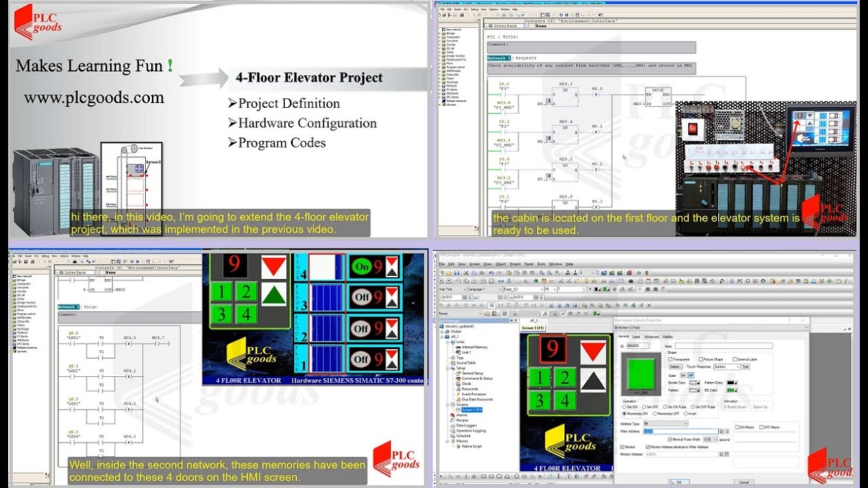This screenshot has width=868, height=488.
Task: Collapse Links node in project tree
Action: tap(449, 342)
